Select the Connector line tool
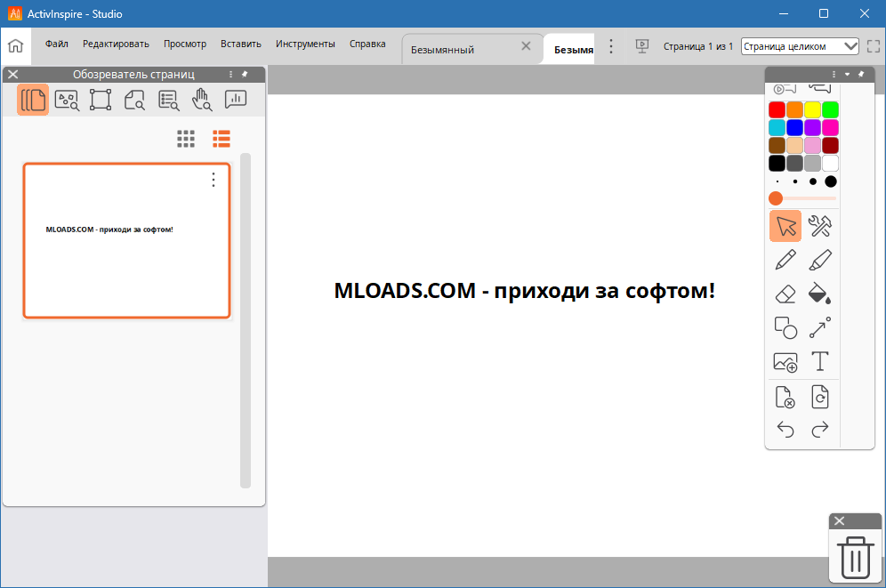Image resolution: width=886 pixels, height=588 pixels. [820, 327]
